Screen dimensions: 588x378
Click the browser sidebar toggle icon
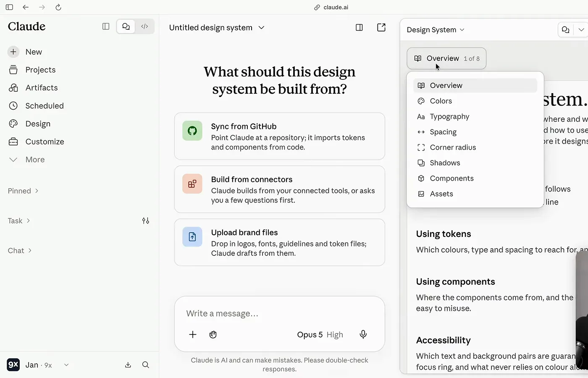[x=9, y=7]
